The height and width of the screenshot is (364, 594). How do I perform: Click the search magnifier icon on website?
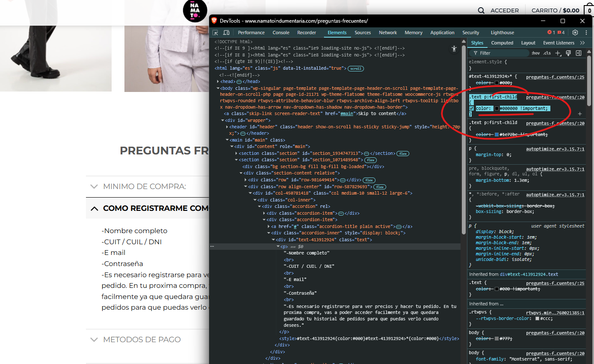click(x=481, y=10)
